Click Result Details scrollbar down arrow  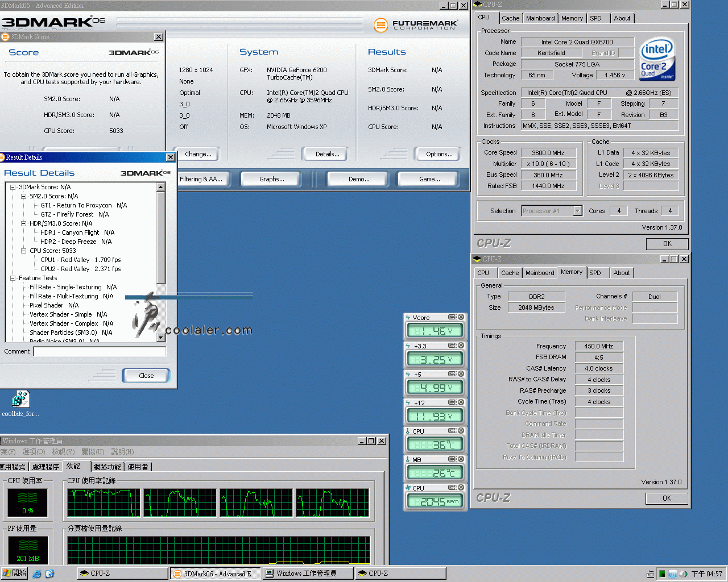point(160,338)
